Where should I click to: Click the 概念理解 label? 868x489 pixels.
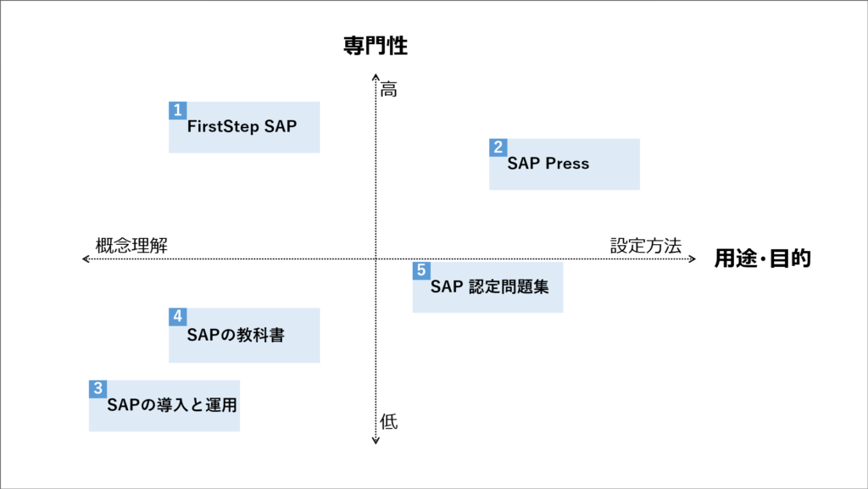pos(131,246)
